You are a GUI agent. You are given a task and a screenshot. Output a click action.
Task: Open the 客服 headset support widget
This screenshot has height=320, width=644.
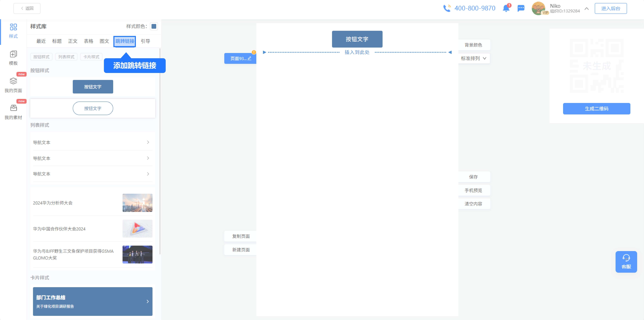click(626, 261)
